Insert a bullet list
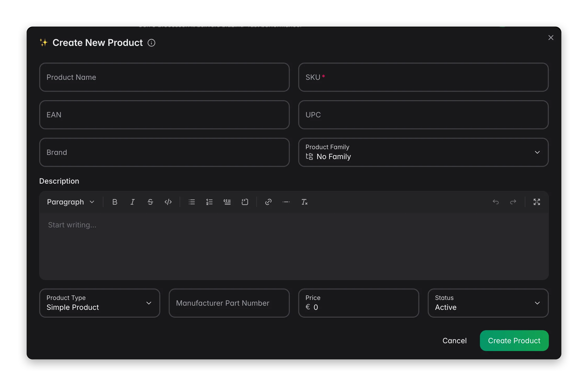 [192, 202]
